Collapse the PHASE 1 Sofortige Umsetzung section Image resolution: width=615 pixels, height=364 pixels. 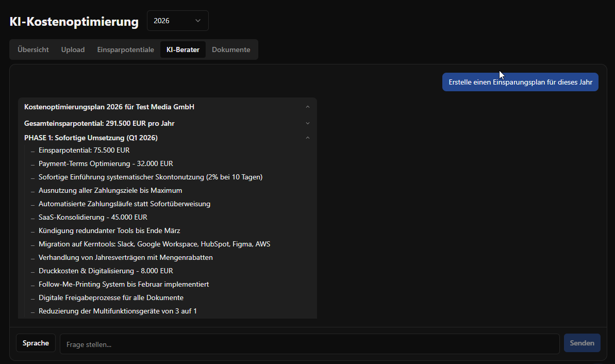[308, 138]
